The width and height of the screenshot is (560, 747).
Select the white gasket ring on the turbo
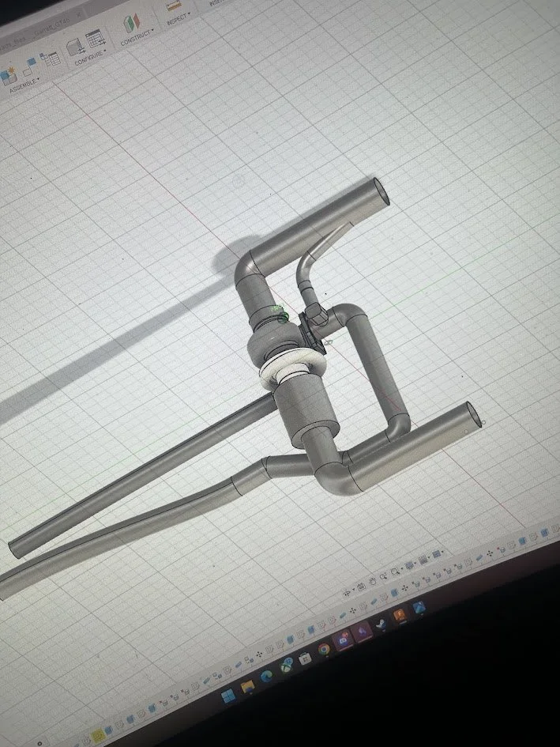(293, 368)
